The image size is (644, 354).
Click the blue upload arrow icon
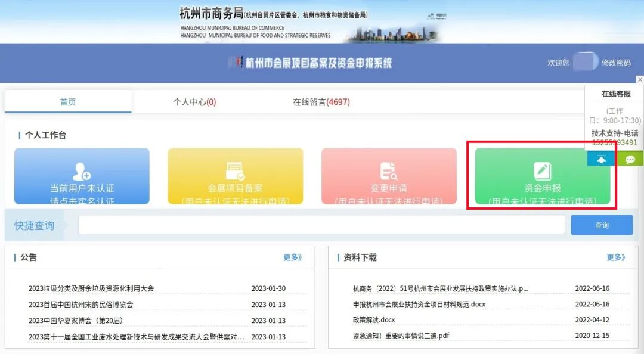(601, 158)
